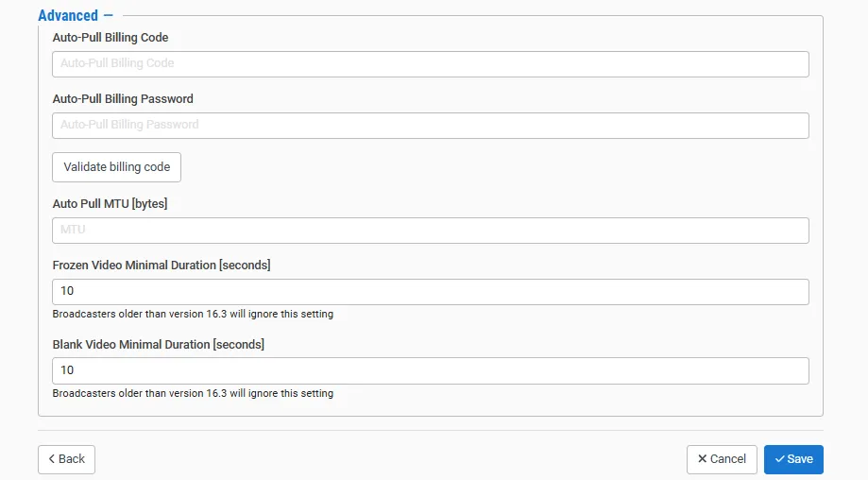Click the "Auto Pull MTU [bytes]" label

(x=110, y=203)
